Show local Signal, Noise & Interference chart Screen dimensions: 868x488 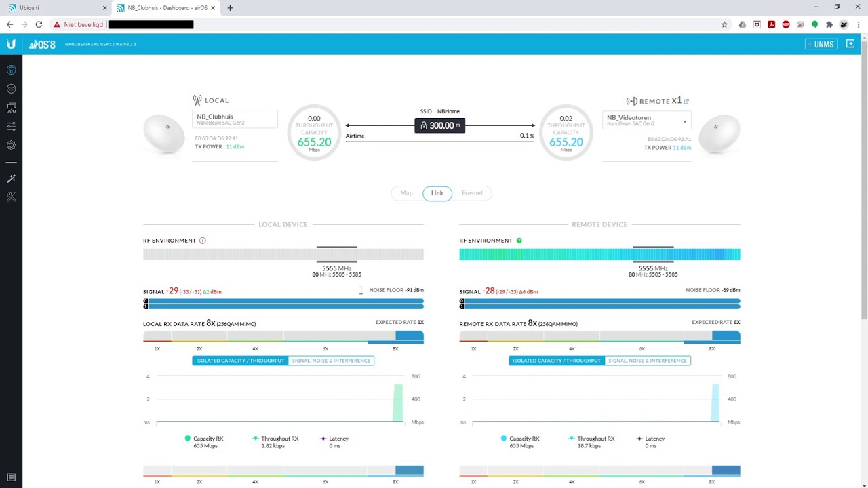coord(331,361)
